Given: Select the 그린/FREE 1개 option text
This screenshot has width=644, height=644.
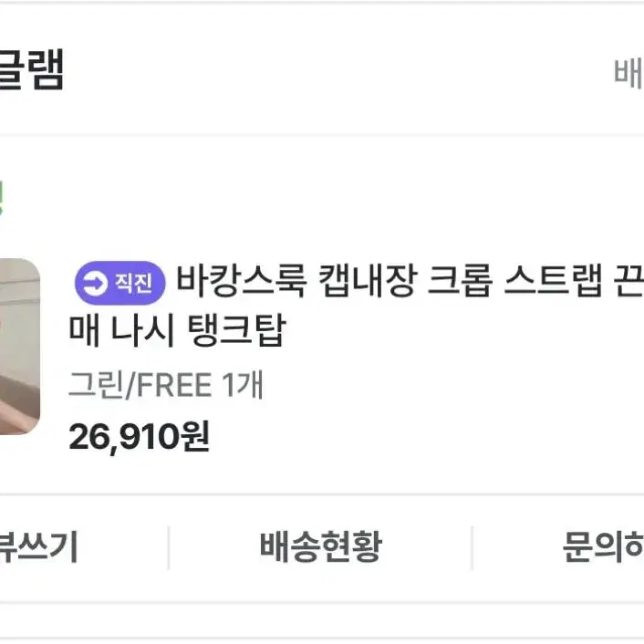Looking at the screenshot, I should (165, 385).
